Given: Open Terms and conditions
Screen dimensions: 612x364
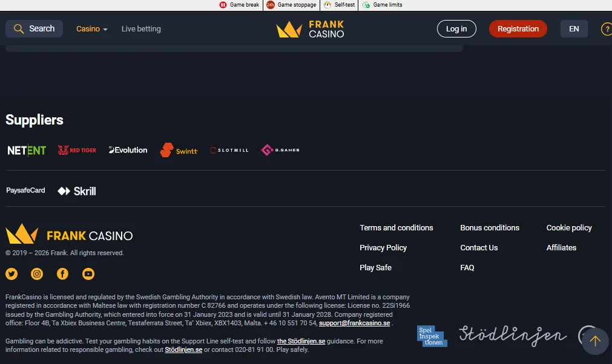Looking at the screenshot, I should (396, 227).
